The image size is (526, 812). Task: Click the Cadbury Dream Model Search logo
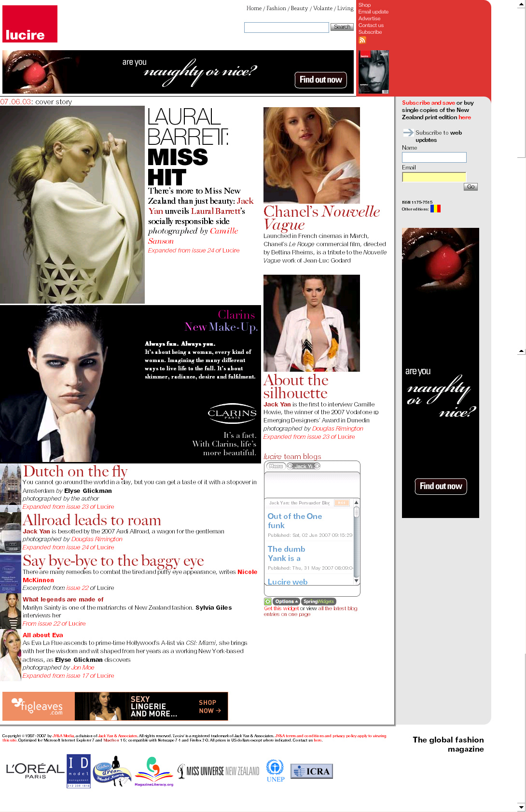pos(112,771)
